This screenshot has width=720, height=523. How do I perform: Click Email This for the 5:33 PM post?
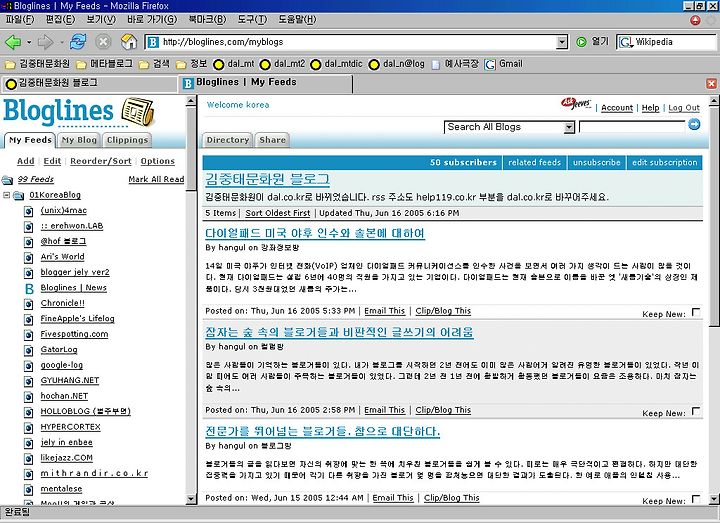pyautogui.click(x=384, y=311)
